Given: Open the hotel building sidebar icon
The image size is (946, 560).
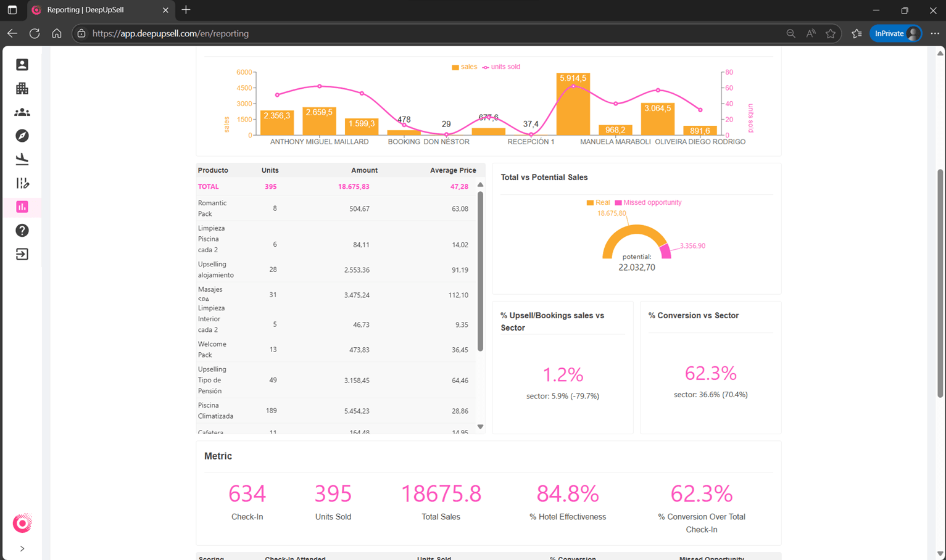Looking at the screenshot, I should (x=22, y=88).
